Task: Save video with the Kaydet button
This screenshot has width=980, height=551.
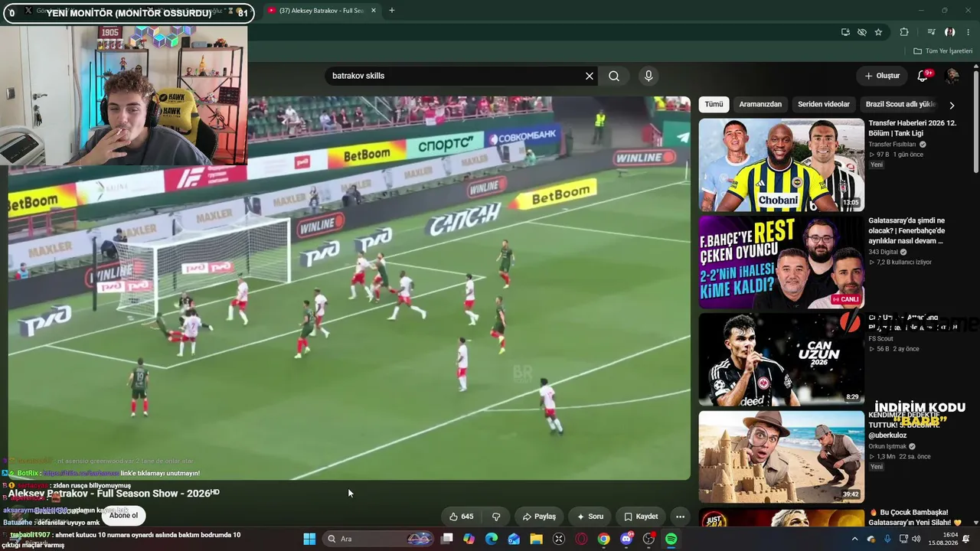Action: 641,517
